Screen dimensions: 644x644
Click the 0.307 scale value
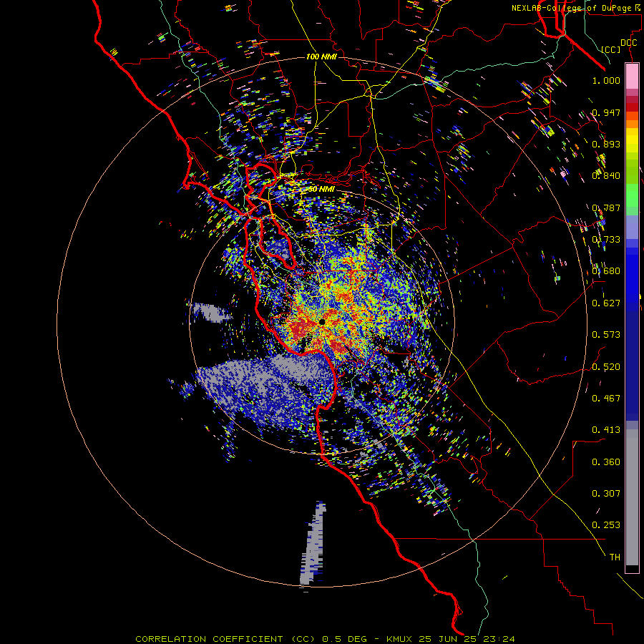click(606, 494)
